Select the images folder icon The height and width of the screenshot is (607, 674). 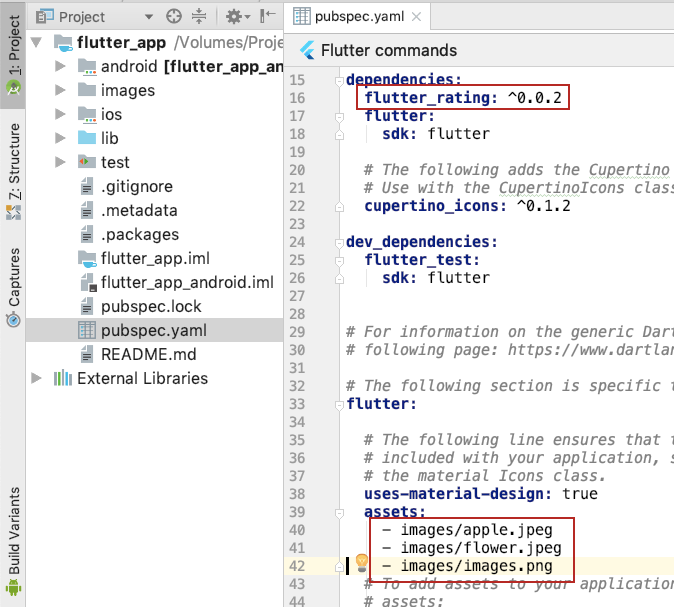click(87, 90)
